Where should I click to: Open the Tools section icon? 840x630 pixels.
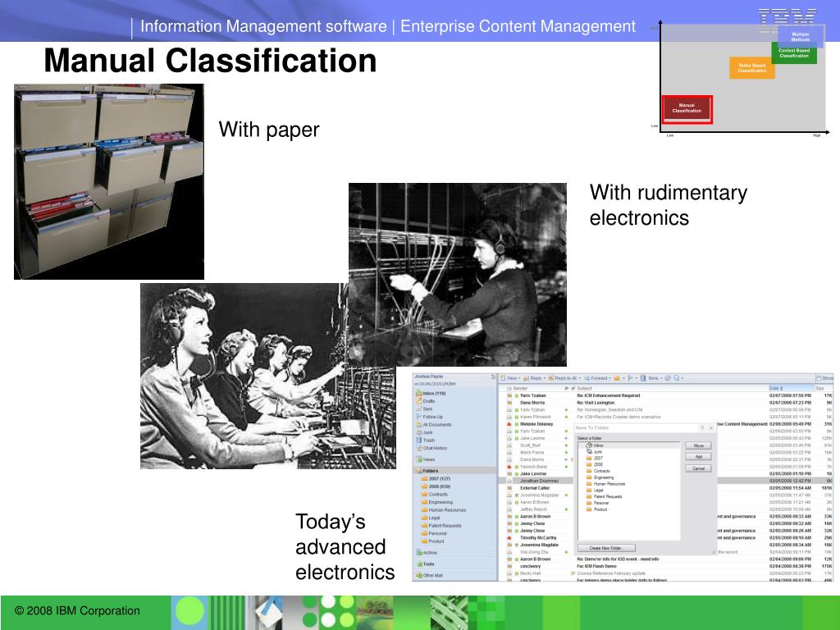click(419, 564)
